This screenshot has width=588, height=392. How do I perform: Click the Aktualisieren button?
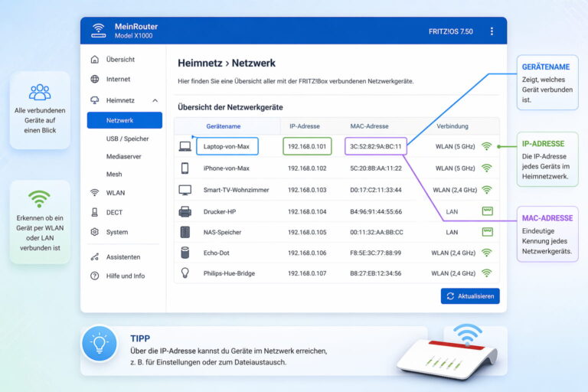tap(470, 296)
